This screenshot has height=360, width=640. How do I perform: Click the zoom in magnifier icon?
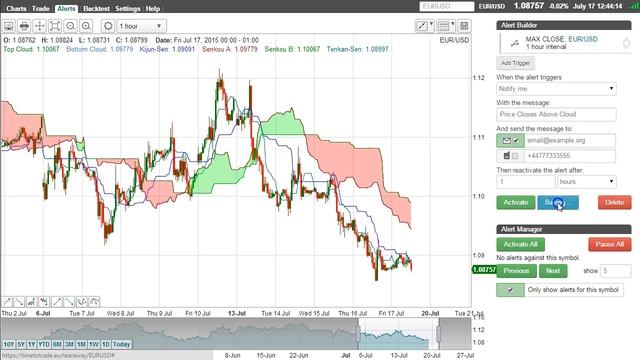pyautogui.click(x=86, y=26)
